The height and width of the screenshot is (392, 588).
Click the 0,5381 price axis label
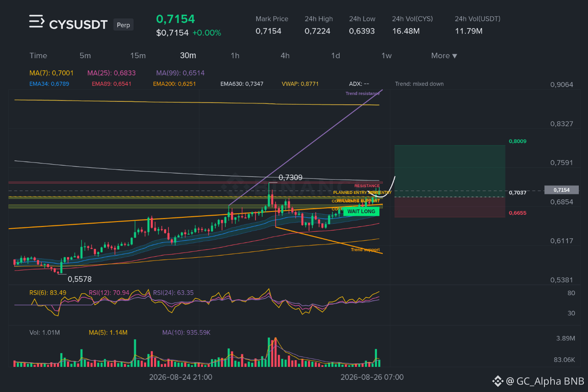[562, 280]
